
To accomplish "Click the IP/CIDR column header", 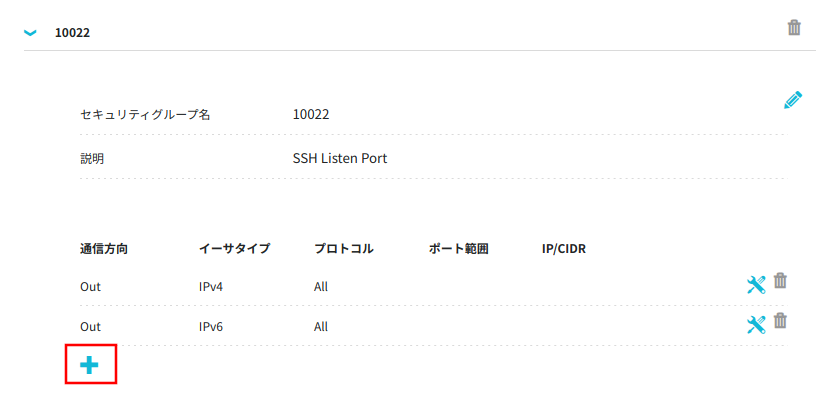I will coord(561,249).
